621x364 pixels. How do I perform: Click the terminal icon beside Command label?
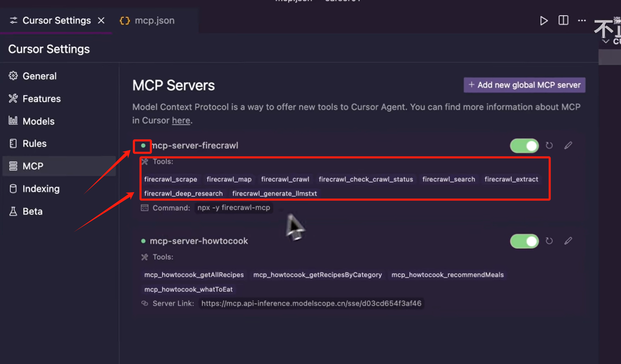pyautogui.click(x=145, y=208)
